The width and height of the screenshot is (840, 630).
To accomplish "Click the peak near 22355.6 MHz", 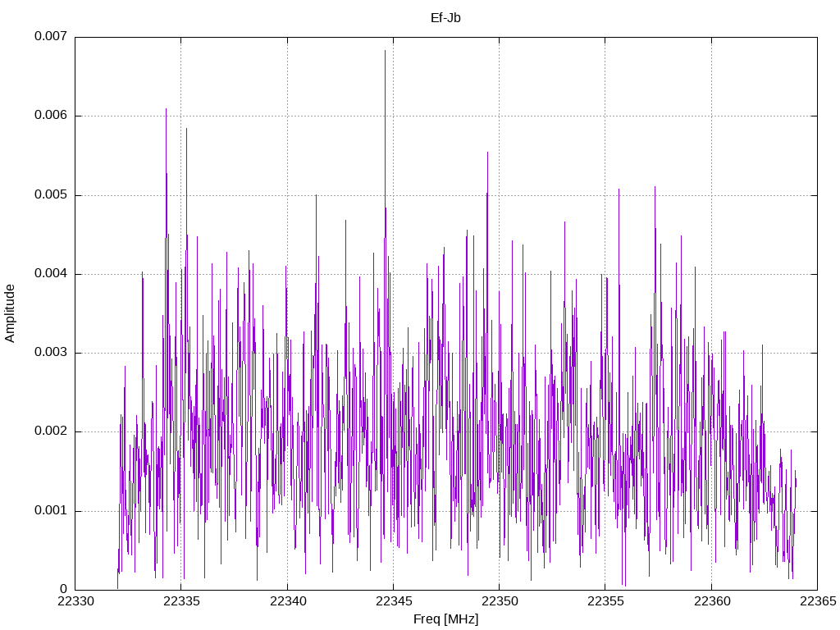I will [619, 189].
